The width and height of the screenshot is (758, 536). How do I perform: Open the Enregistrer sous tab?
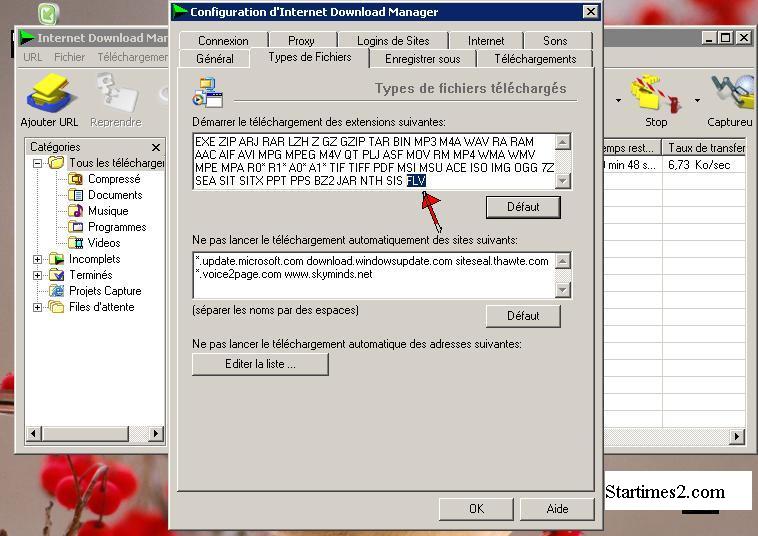pos(423,58)
